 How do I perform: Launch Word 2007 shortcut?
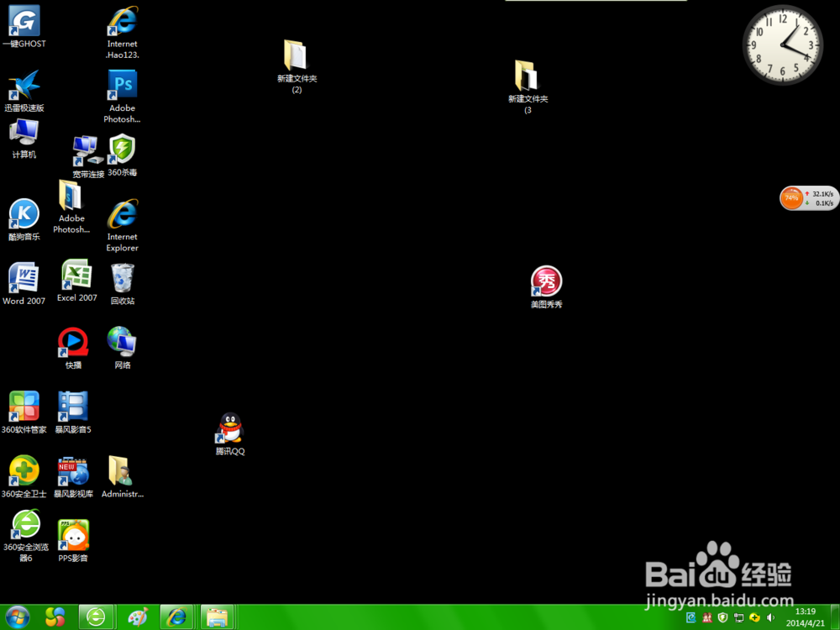[x=24, y=283]
